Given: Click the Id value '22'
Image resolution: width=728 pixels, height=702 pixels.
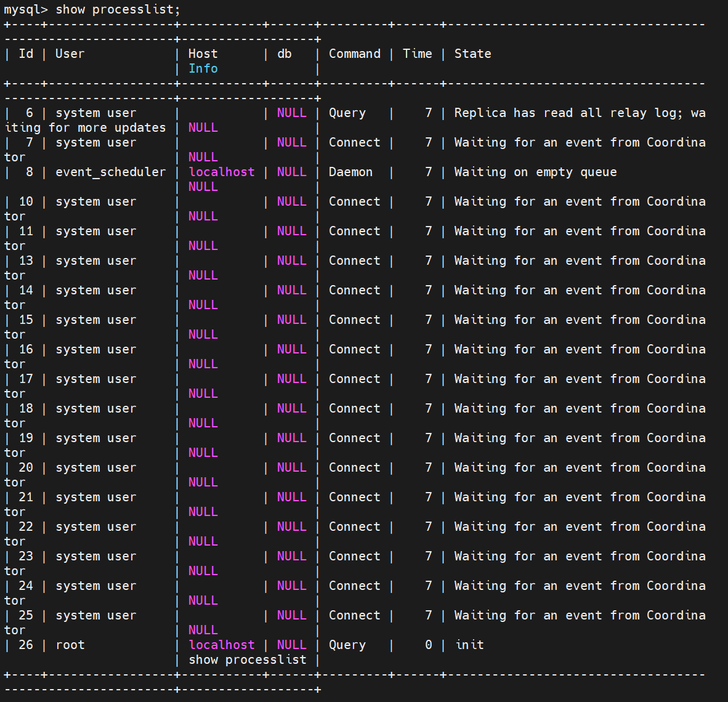Looking at the screenshot, I should pos(26,527).
